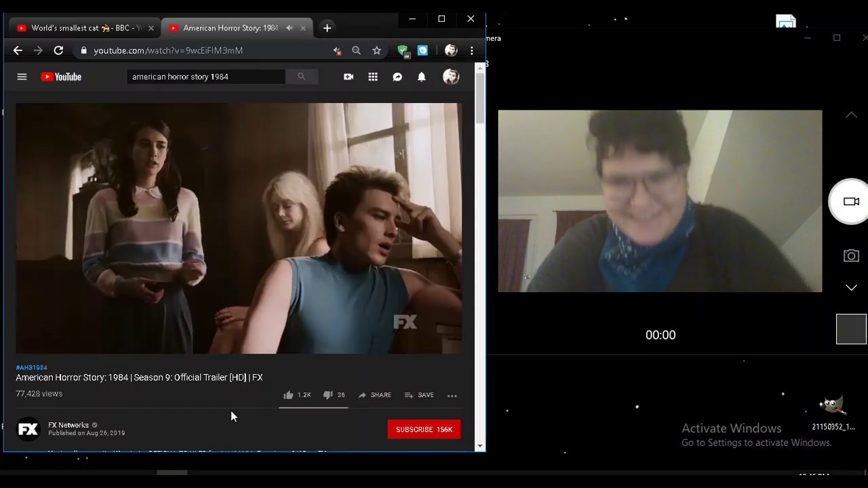Switch to World's smallest cat tab

pos(85,28)
